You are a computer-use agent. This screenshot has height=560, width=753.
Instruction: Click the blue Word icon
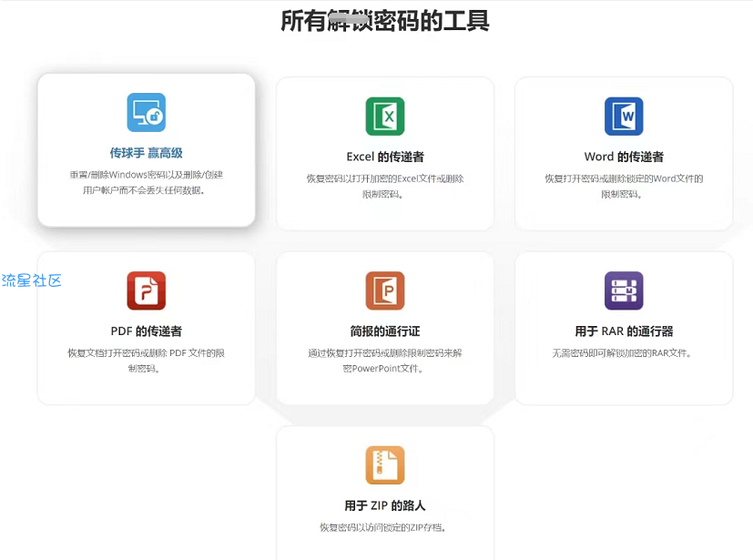click(624, 117)
